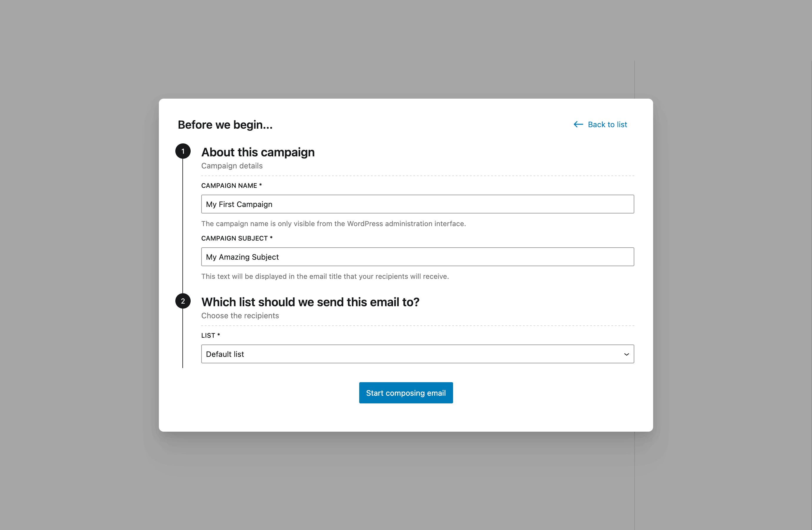This screenshot has width=812, height=530.
Task: Click the CAMPAIGN SUBJECT label
Action: pos(237,238)
